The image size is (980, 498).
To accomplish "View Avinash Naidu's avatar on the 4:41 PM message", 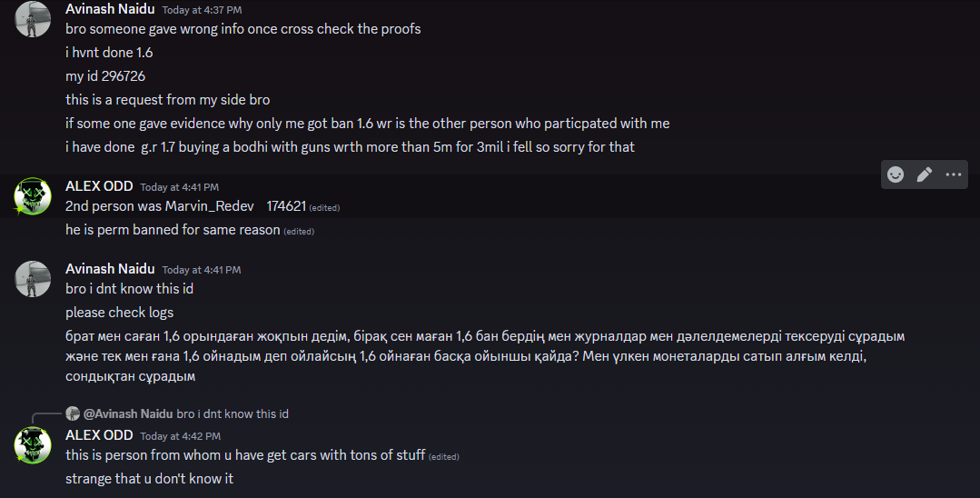I will [33, 279].
